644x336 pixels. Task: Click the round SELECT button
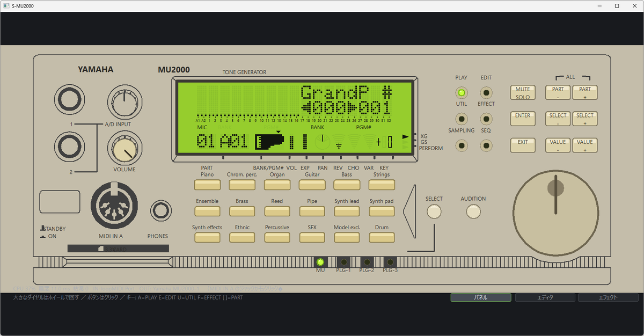(434, 211)
